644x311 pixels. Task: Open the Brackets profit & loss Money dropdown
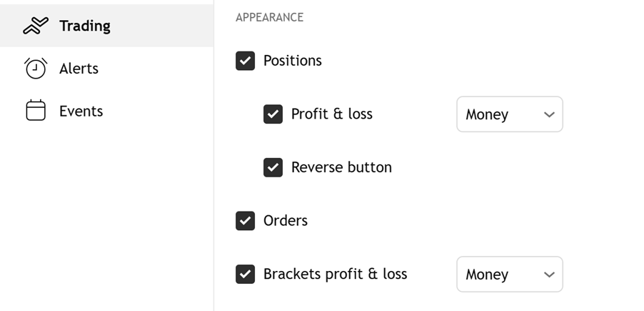tap(509, 275)
